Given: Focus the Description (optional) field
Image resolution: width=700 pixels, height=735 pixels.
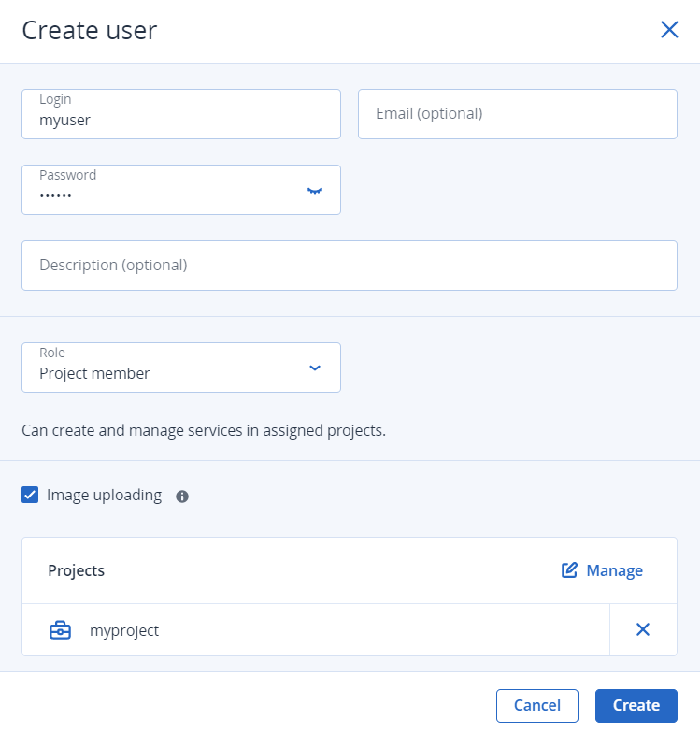Looking at the screenshot, I should coord(349,266).
